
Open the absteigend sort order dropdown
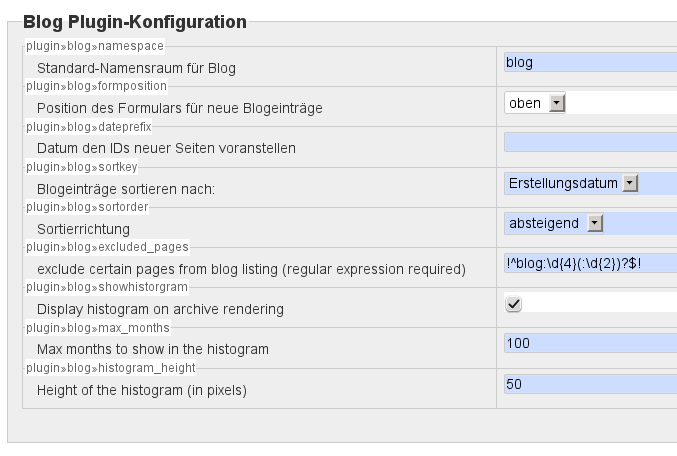coord(555,223)
